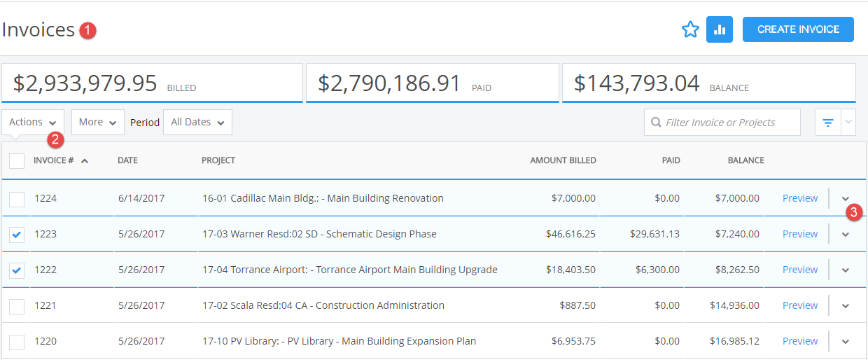868x360 pixels.
Task: Click the filter funnel icon
Action: click(x=828, y=123)
